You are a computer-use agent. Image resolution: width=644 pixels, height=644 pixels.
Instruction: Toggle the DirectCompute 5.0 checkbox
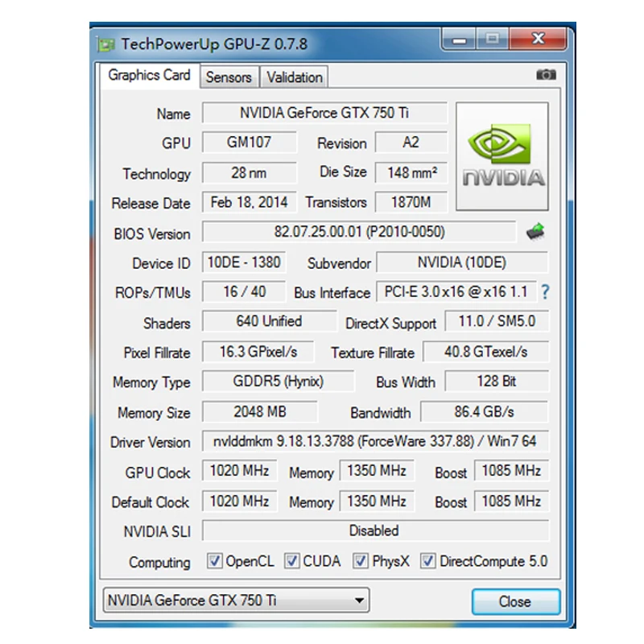pos(427,560)
